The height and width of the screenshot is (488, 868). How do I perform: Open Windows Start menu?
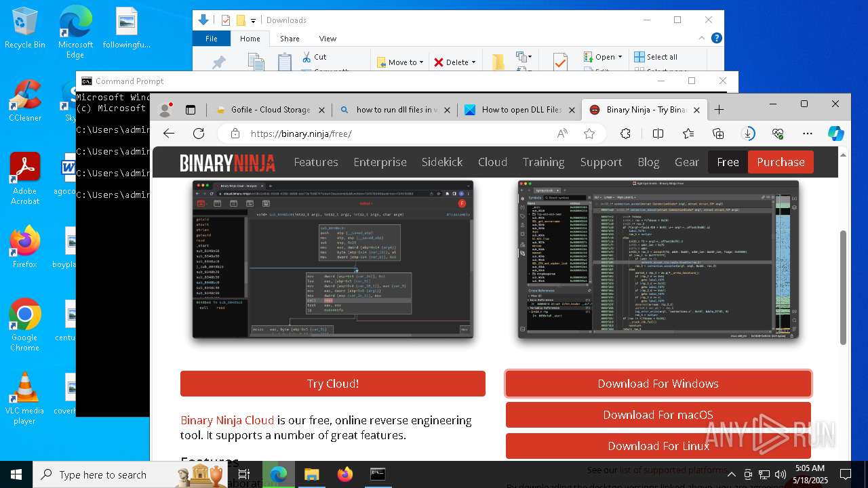pyautogui.click(x=16, y=474)
